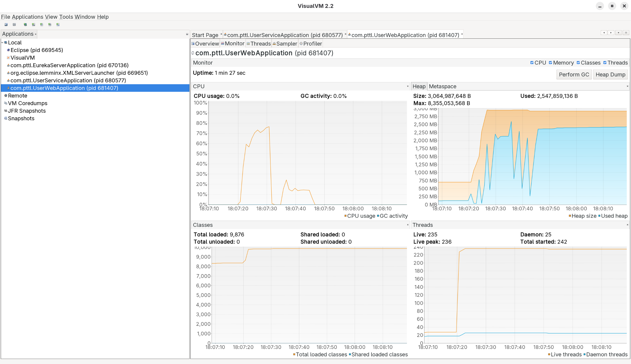
Task: Open the Tools menu
Action: tap(66, 17)
